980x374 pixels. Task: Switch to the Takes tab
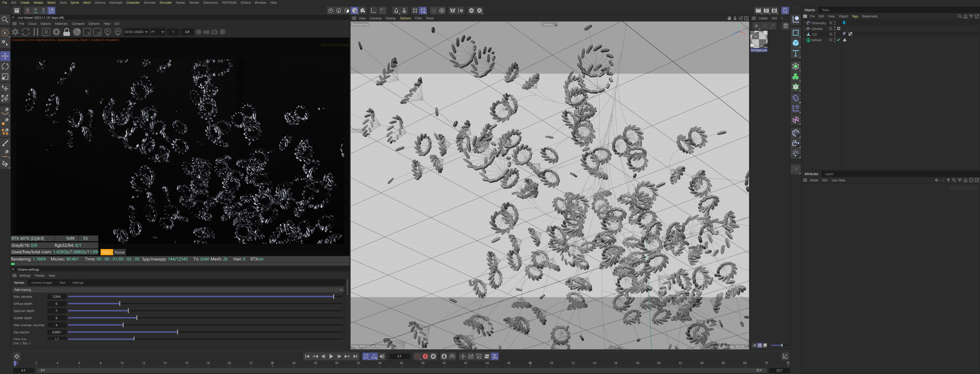click(825, 10)
